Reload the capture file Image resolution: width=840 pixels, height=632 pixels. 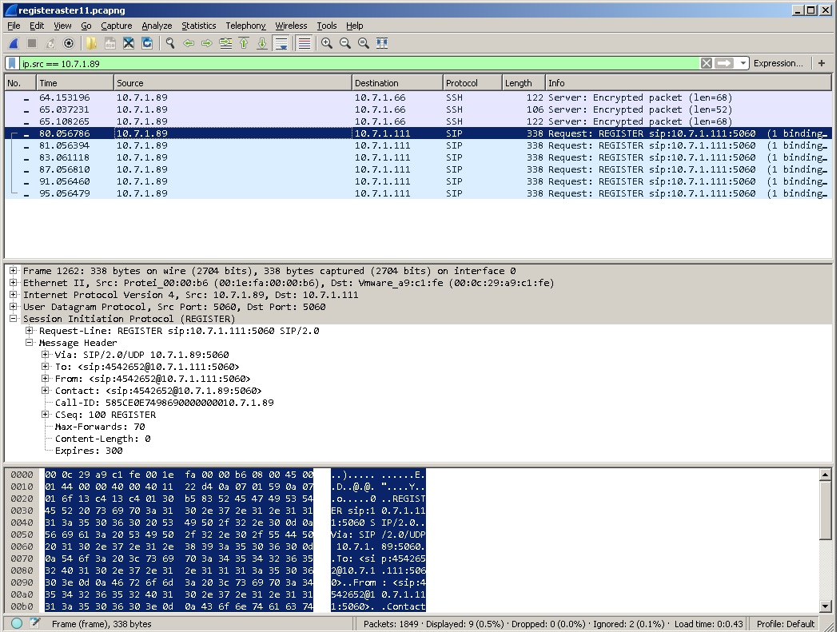click(x=147, y=43)
